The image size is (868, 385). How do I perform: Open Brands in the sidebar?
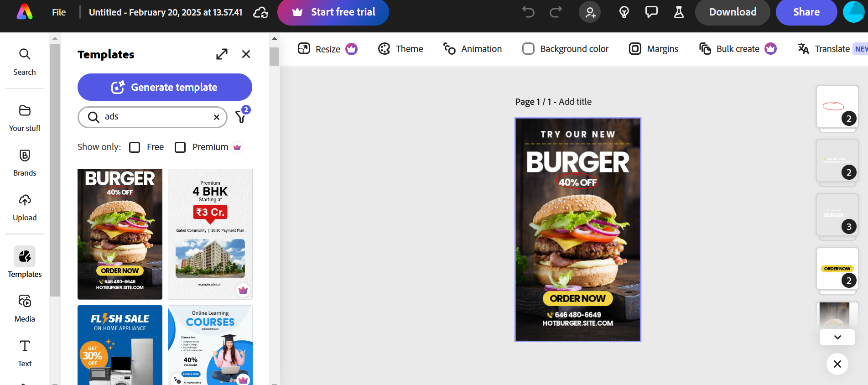(25, 163)
